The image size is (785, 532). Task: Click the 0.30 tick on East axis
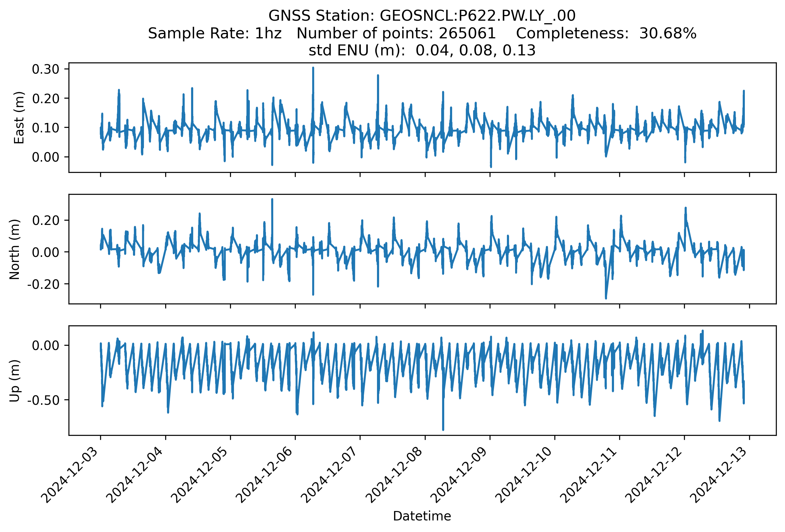coord(46,69)
